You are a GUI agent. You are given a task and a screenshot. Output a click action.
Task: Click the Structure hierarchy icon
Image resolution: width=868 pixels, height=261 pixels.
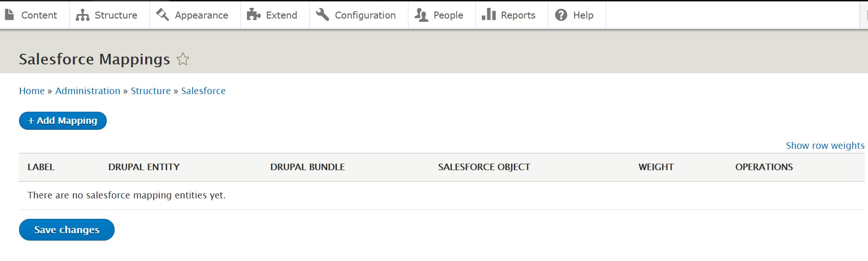point(83,15)
